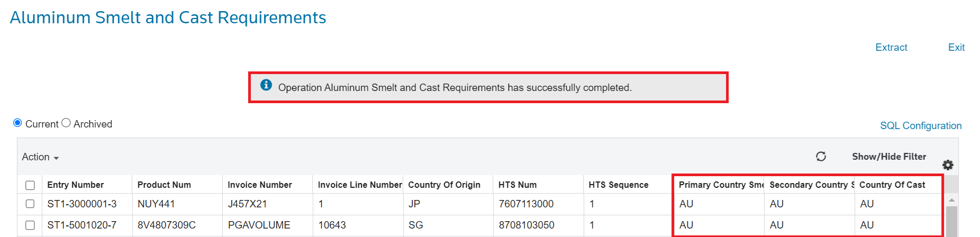Image resolution: width=980 pixels, height=237 pixels.
Task: Click the table refresh icon
Action: tap(821, 157)
